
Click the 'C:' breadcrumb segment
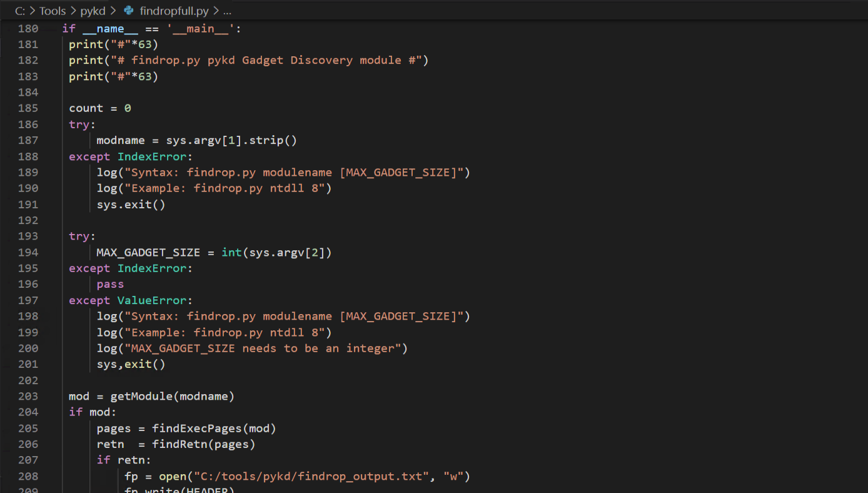tap(20, 11)
